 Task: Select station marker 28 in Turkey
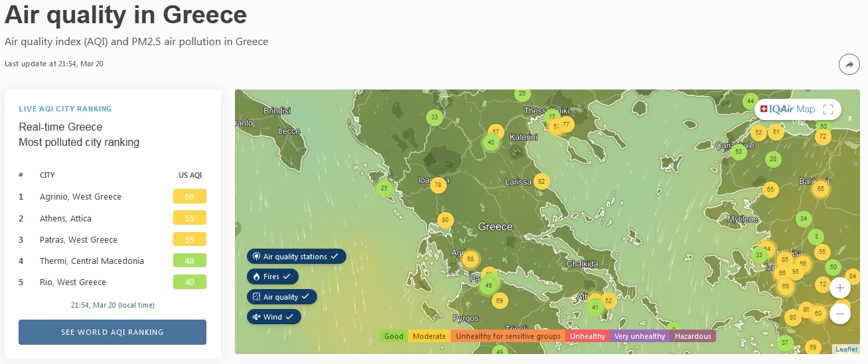[x=772, y=159]
